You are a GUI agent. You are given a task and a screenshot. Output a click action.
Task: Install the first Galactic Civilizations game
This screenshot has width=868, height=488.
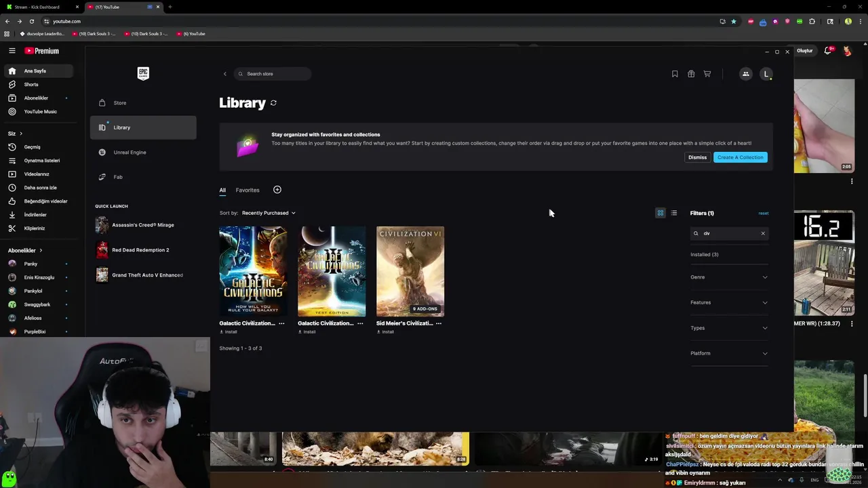click(229, 332)
